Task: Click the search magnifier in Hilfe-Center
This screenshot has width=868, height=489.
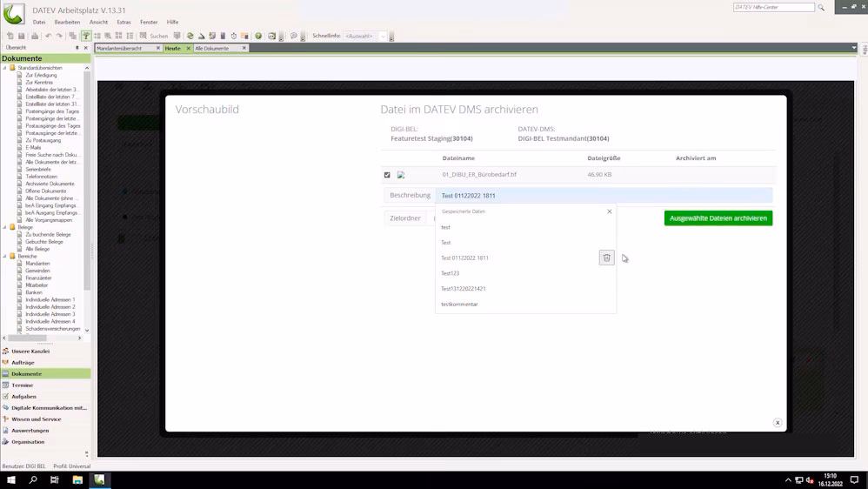Action: [821, 7]
